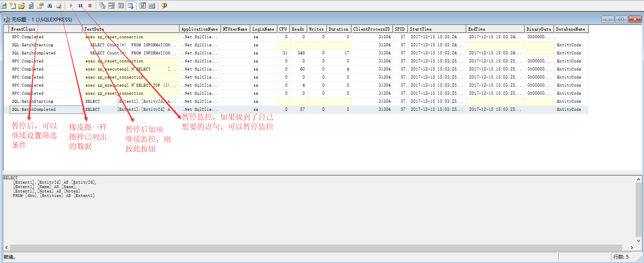This screenshot has width=644, height=263.
Task: Launch Database Engine Tuning Advisor icon
Action: [143, 6]
